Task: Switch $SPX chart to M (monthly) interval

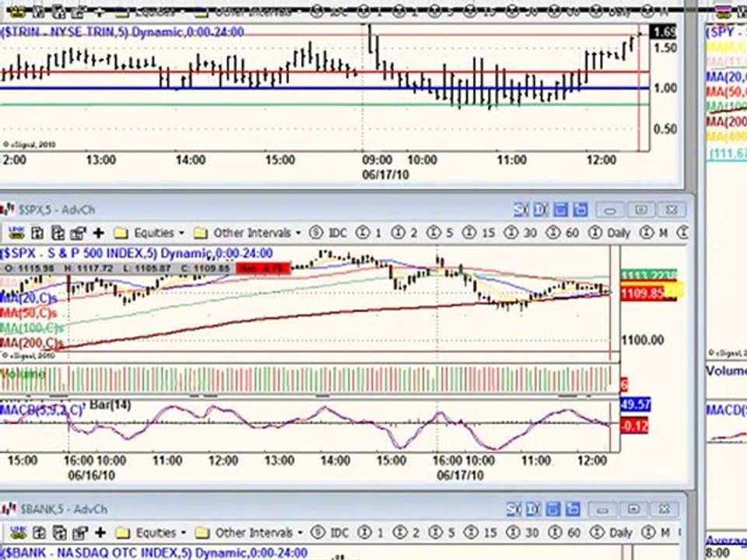Action: 654,233
